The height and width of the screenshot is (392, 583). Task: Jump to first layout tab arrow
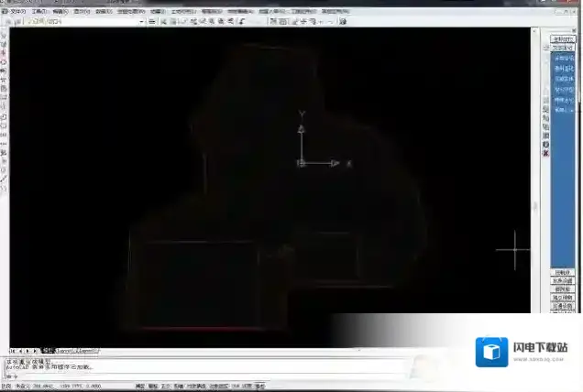point(13,351)
